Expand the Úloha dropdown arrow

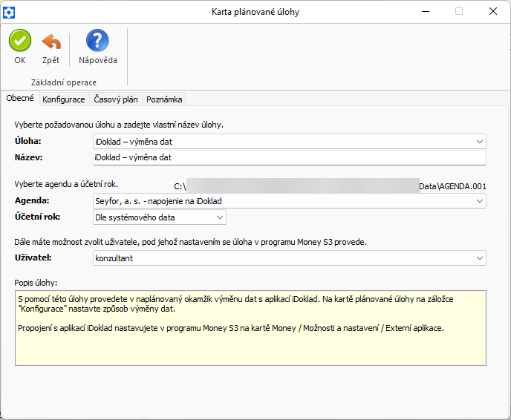(x=479, y=142)
